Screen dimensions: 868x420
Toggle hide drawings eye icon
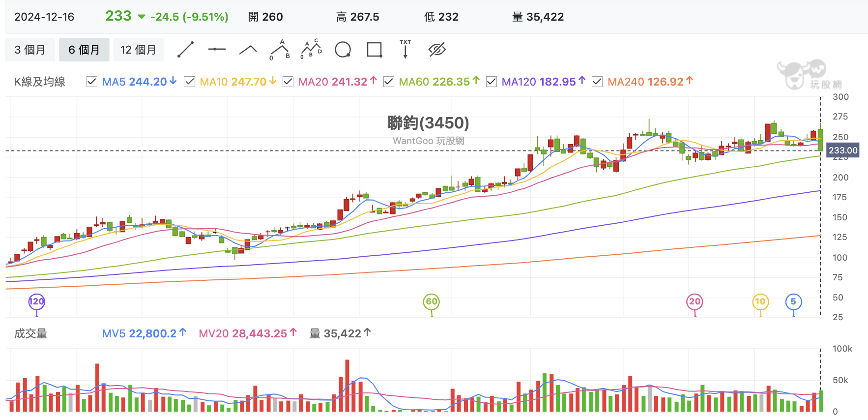tap(437, 49)
